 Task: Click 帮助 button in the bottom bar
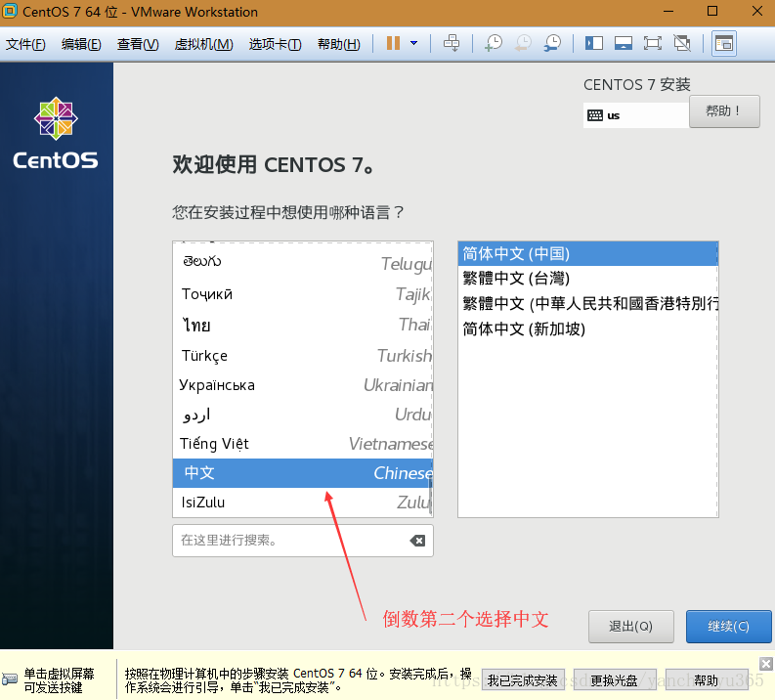[706, 680]
